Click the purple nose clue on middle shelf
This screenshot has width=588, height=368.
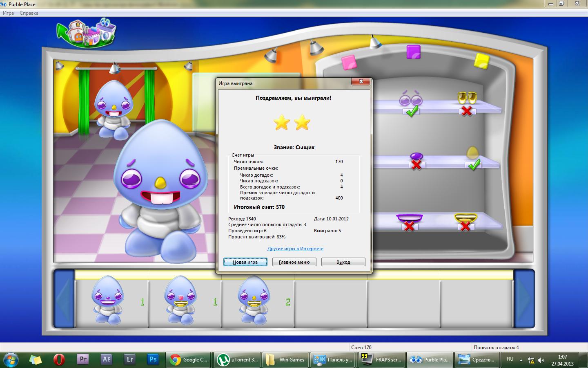pos(416,155)
